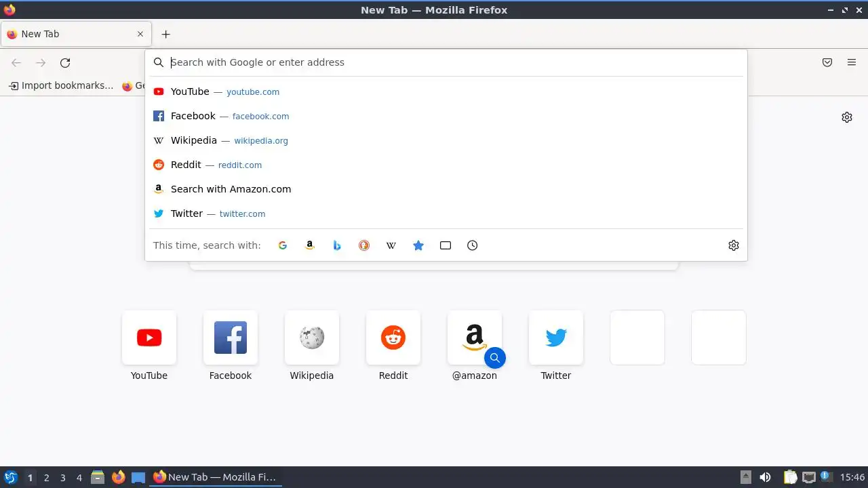Launch Firefox from taskbar quick launch
868x488 pixels.
pos(118,477)
